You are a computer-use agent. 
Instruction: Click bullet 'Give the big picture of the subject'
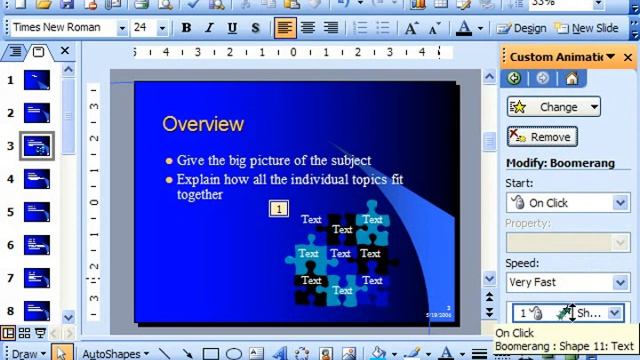[274, 160]
